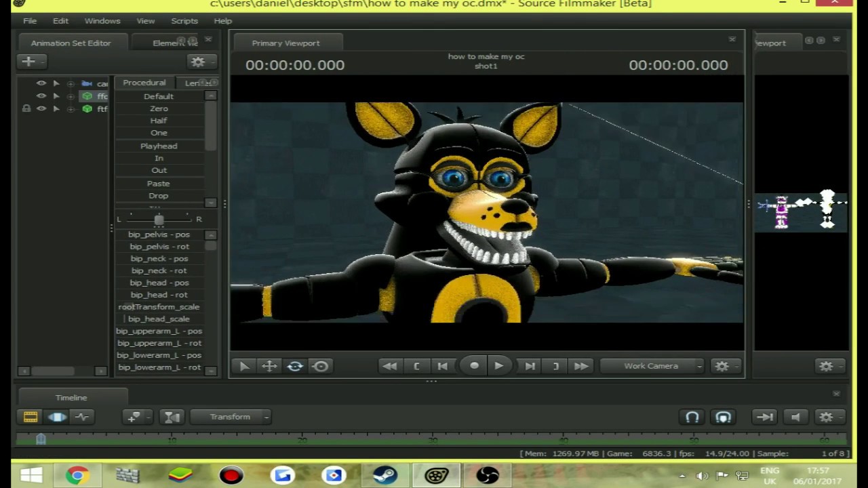Toggle selectability arrow of camera row
Viewport: 868px width, 488px height.
[x=56, y=83]
